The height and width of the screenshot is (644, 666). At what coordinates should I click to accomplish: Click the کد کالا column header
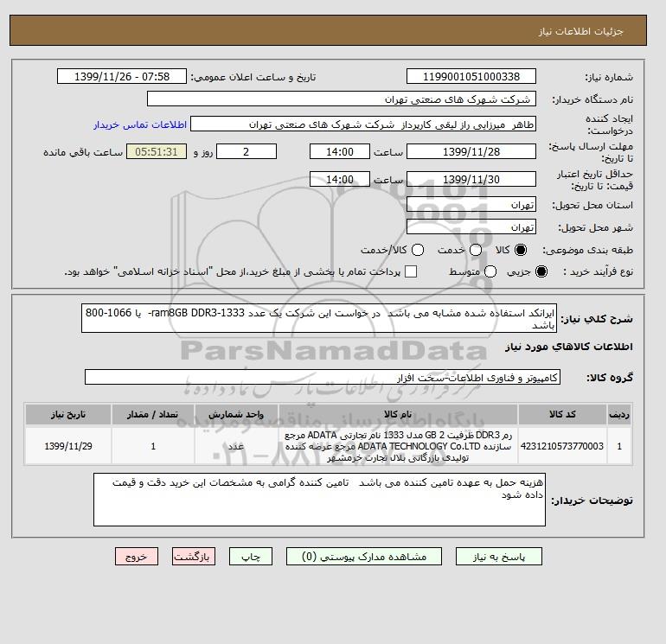coord(562,414)
